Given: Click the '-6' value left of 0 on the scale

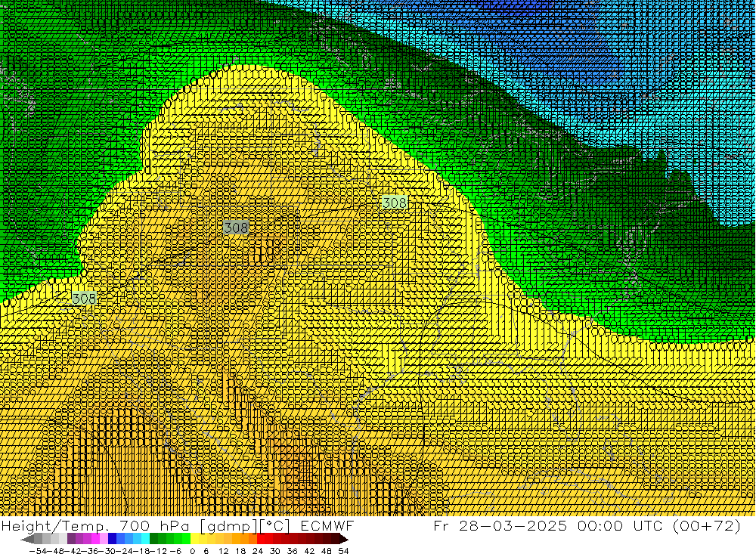Looking at the screenshot, I should click(175, 551).
